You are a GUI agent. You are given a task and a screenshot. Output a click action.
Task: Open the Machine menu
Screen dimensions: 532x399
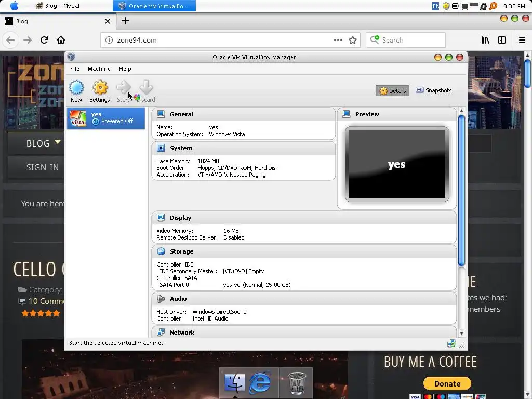[99, 69]
